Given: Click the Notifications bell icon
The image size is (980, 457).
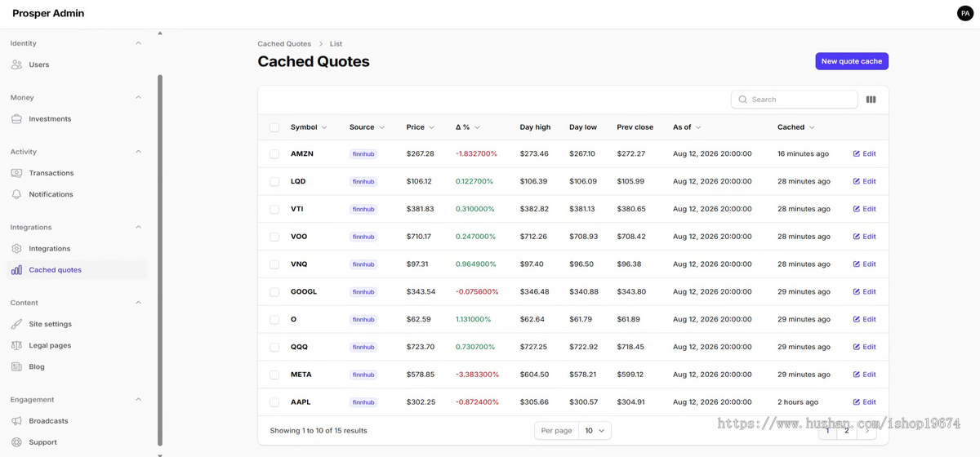Looking at the screenshot, I should pos(16,194).
